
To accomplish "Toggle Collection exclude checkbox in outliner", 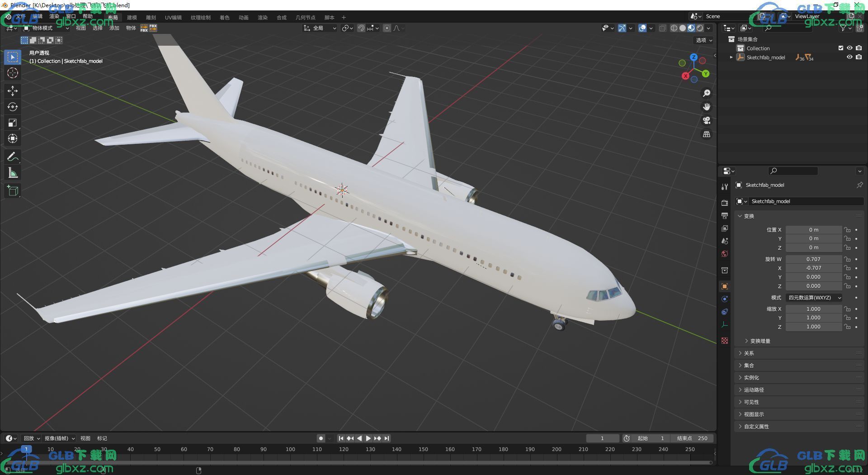I will point(841,48).
